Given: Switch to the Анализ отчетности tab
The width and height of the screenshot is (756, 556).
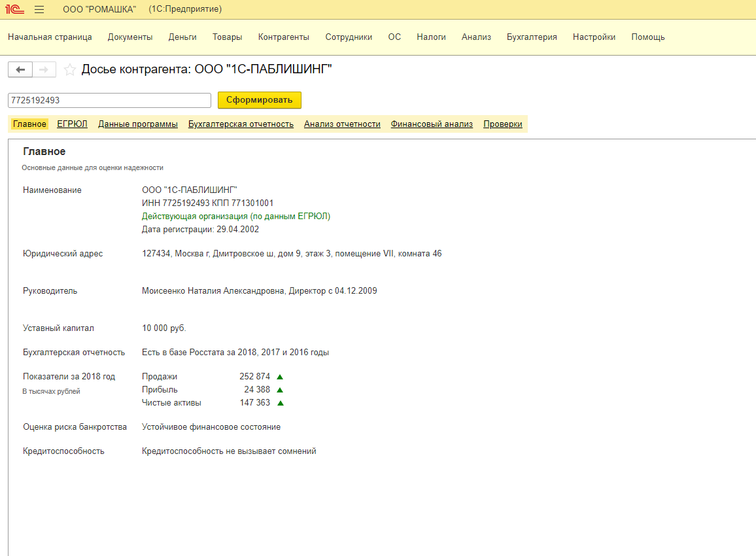Looking at the screenshot, I should click(x=342, y=124).
